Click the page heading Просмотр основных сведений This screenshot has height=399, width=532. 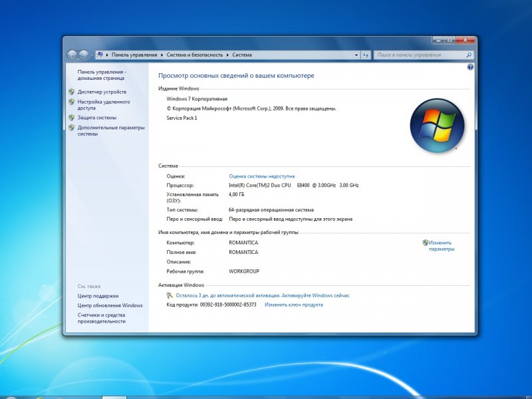[236, 75]
